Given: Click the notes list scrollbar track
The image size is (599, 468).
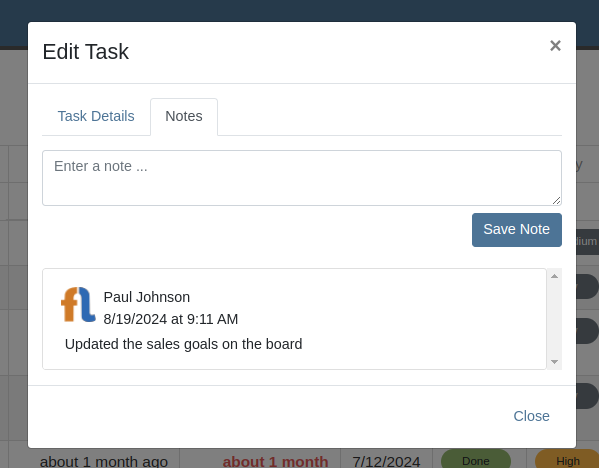Looking at the screenshot, I should [x=554, y=319].
